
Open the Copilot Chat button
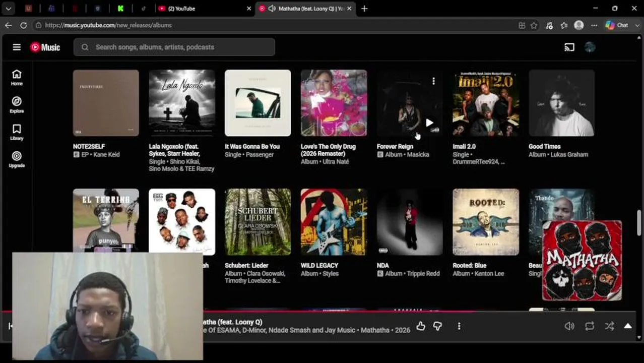point(617,25)
